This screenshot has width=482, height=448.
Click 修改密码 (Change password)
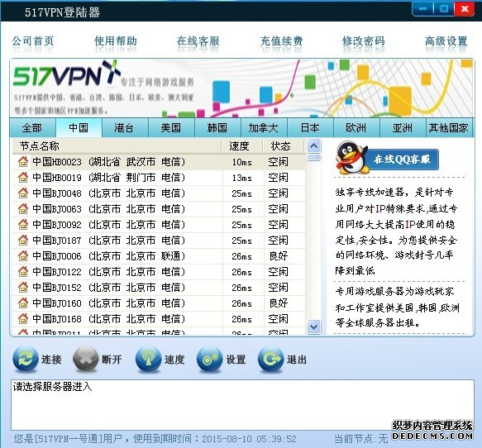coord(364,41)
